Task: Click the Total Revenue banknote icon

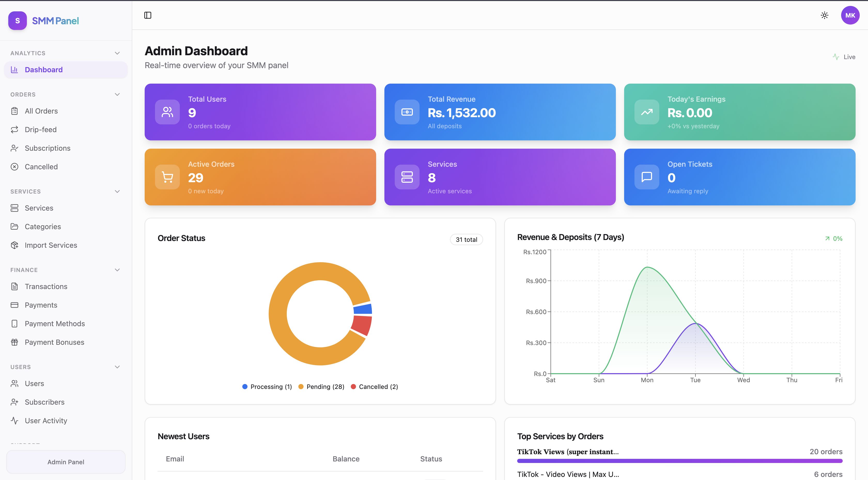Action: 407,112
